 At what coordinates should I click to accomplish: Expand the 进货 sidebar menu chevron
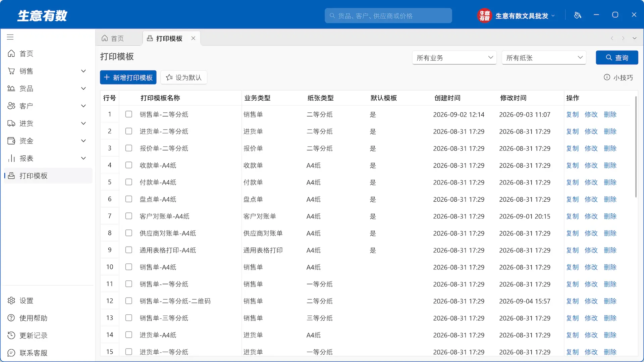(84, 123)
